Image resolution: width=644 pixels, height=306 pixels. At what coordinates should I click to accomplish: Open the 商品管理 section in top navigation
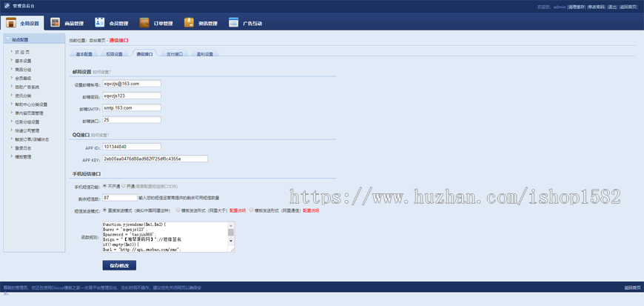click(67, 23)
